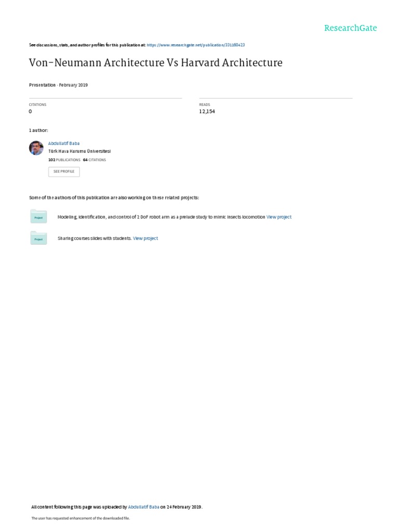Click the Sharing courses slides project title
This screenshot has width=399, height=532.
(95, 238)
